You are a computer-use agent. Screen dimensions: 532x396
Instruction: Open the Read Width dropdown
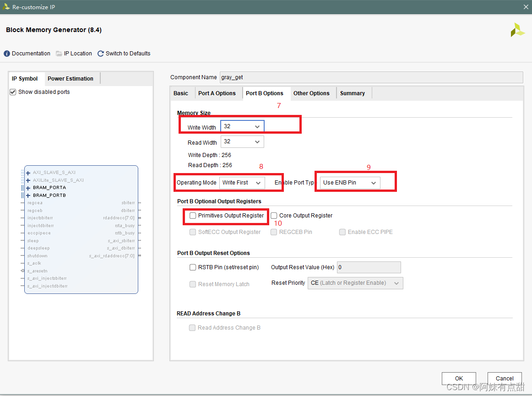click(x=242, y=142)
